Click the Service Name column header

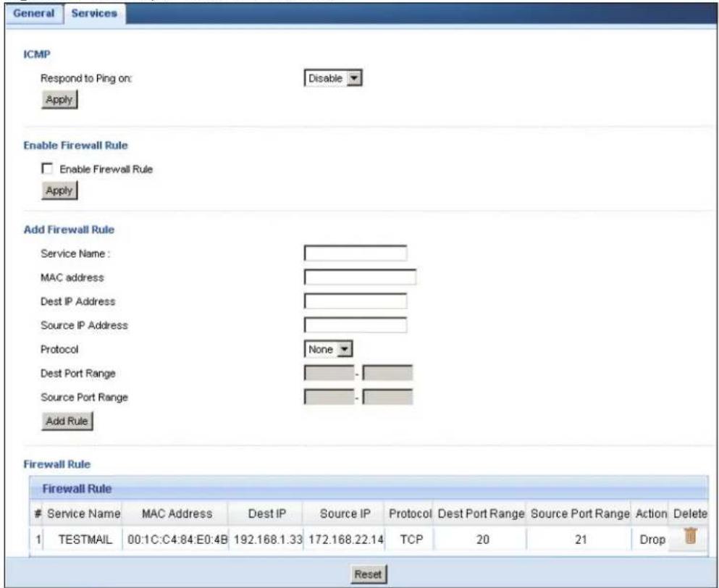[x=84, y=513]
